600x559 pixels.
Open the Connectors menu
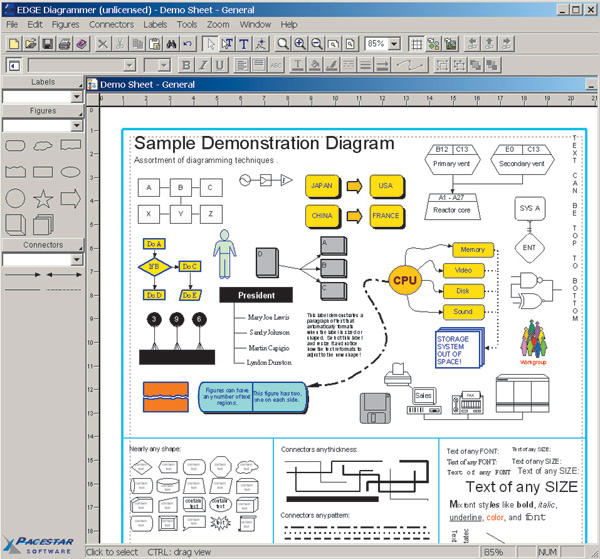pyautogui.click(x=111, y=23)
